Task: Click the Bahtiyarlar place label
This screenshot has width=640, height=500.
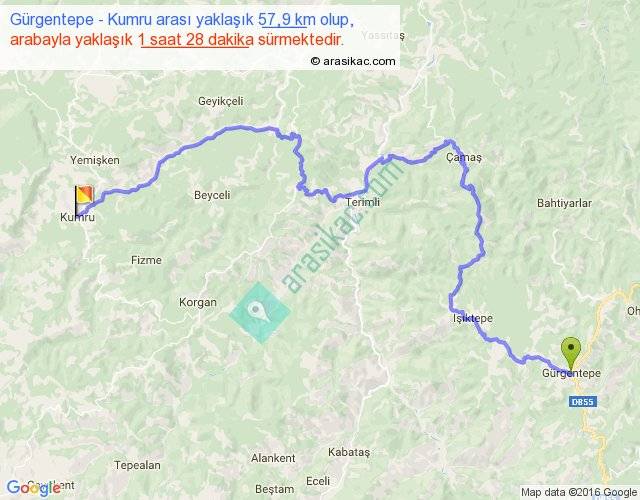Action: point(564,203)
